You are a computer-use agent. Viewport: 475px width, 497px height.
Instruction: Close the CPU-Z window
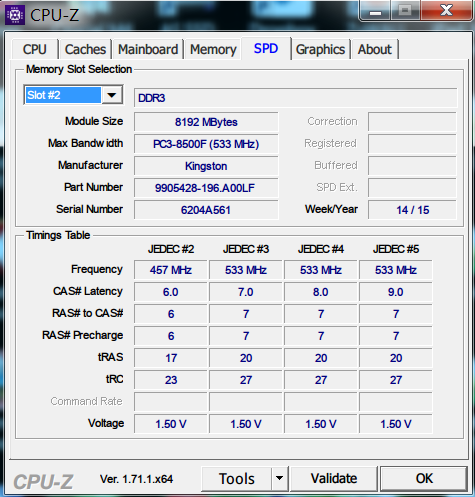pyautogui.click(x=446, y=11)
